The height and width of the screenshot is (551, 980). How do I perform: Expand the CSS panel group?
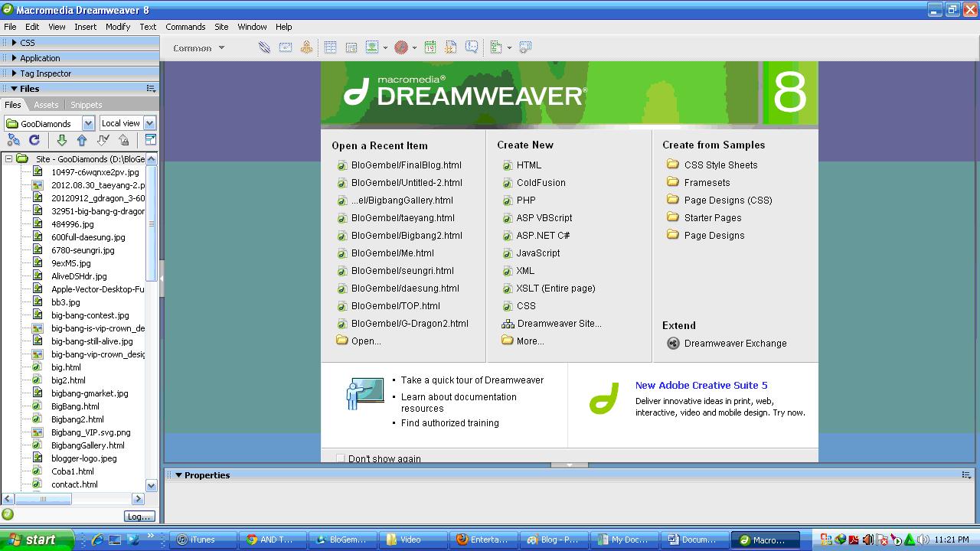[x=14, y=43]
